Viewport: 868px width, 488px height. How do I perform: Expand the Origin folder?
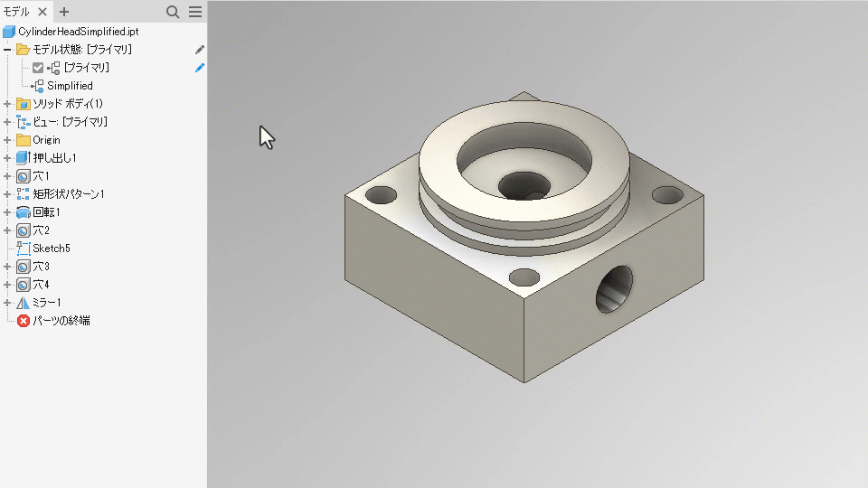(7, 140)
